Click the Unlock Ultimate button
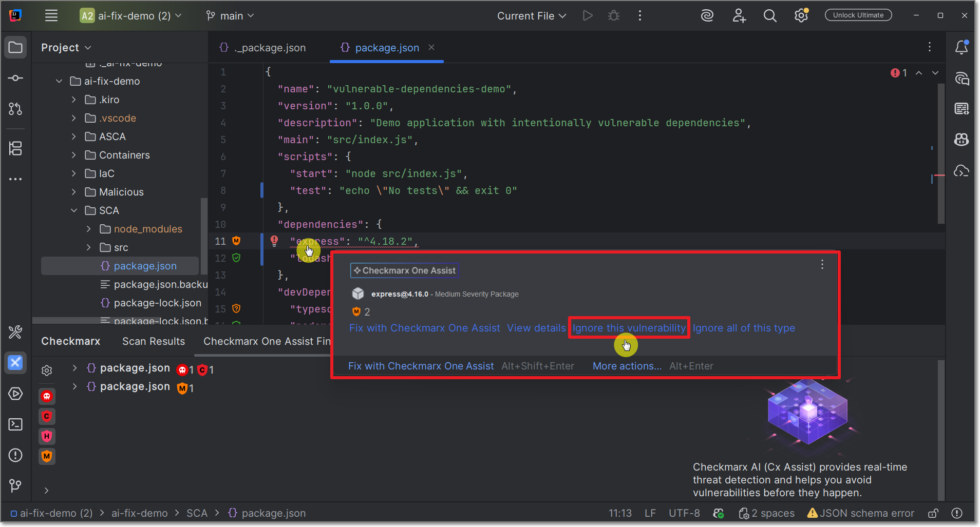This screenshot has width=980, height=527. pyautogui.click(x=858, y=15)
